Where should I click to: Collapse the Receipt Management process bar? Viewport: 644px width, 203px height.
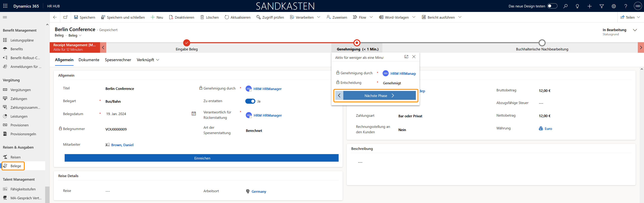[x=103, y=47]
